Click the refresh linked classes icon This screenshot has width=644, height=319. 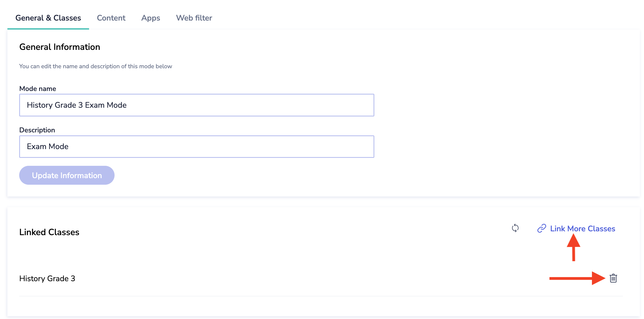(x=515, y=228)
